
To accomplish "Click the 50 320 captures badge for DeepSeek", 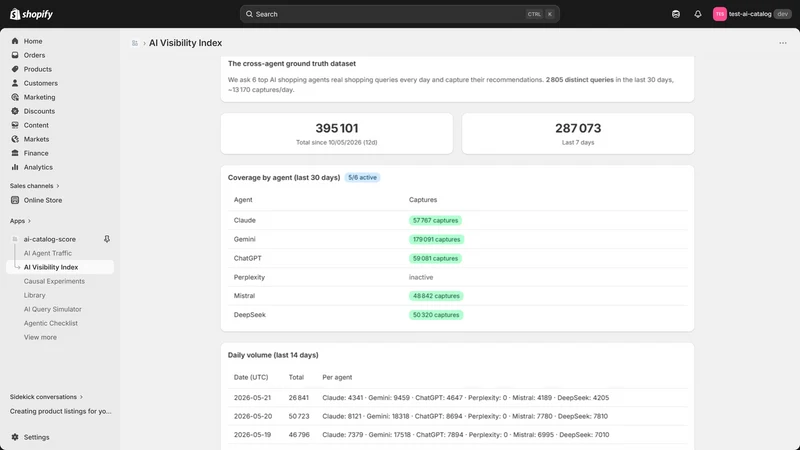I will point(436,315).
